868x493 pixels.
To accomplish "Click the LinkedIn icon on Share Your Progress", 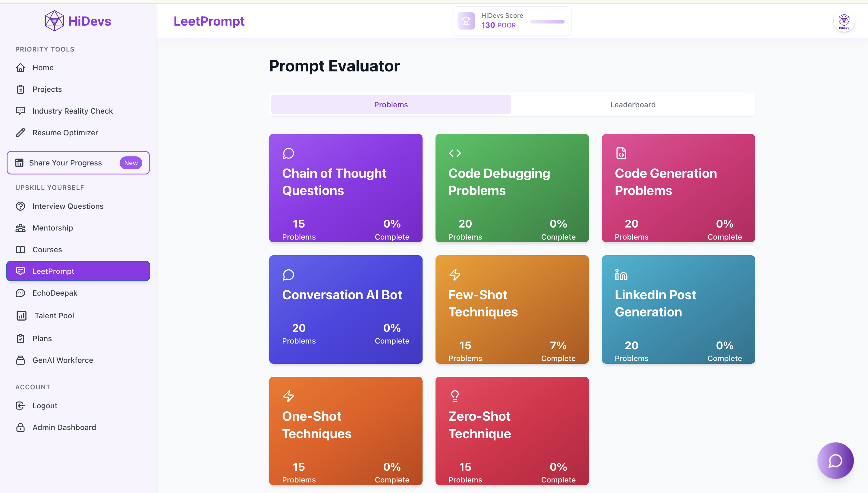I will click(x=19, y=163).
